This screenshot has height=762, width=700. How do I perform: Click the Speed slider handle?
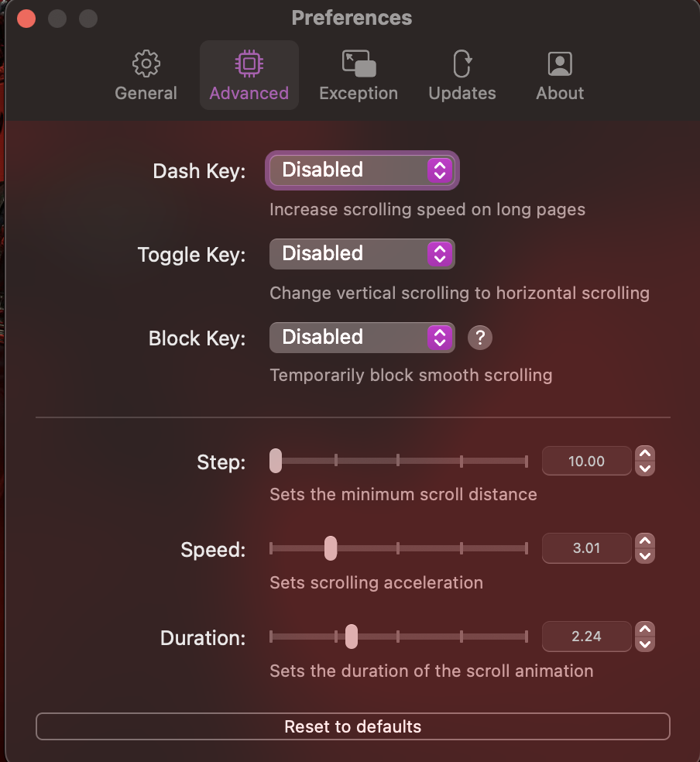[x=331, y=548]
